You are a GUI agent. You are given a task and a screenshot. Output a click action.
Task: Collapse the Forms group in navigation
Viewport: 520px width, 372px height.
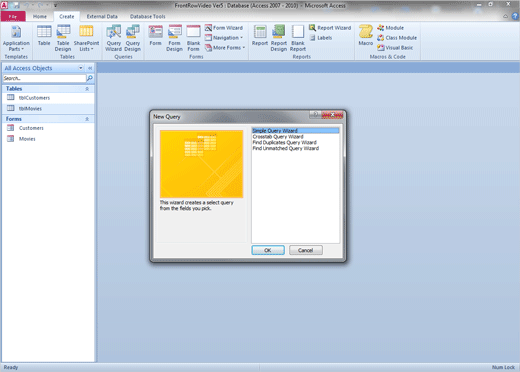point(87,119)
